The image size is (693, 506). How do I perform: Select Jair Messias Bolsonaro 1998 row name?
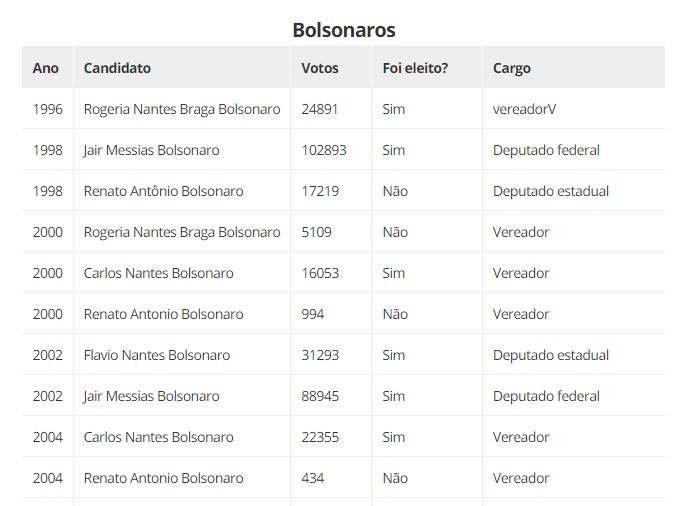pyautogui.click(x=152, y=150)
